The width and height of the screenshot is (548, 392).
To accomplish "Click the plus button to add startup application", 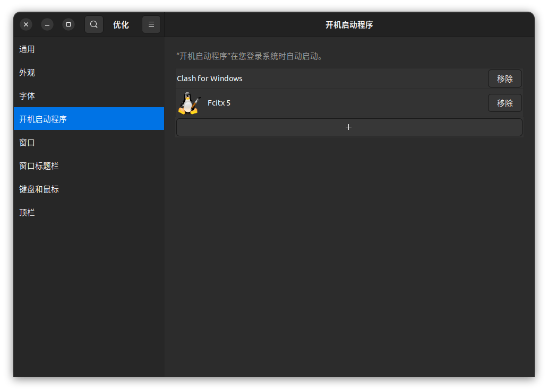I will coord(349,127).
